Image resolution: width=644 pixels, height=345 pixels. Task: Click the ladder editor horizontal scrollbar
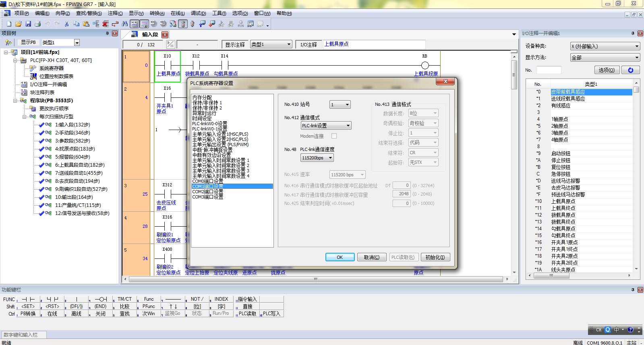tap(316, 279)
